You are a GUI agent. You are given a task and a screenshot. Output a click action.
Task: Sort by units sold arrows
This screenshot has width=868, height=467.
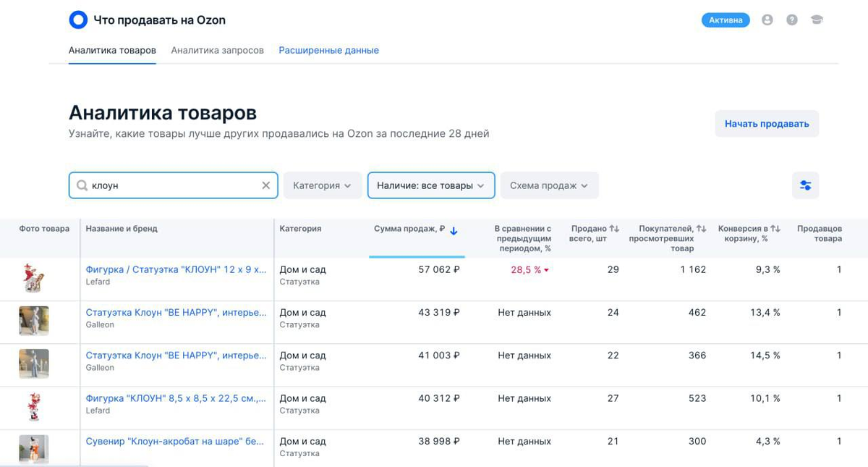[615, 229]
